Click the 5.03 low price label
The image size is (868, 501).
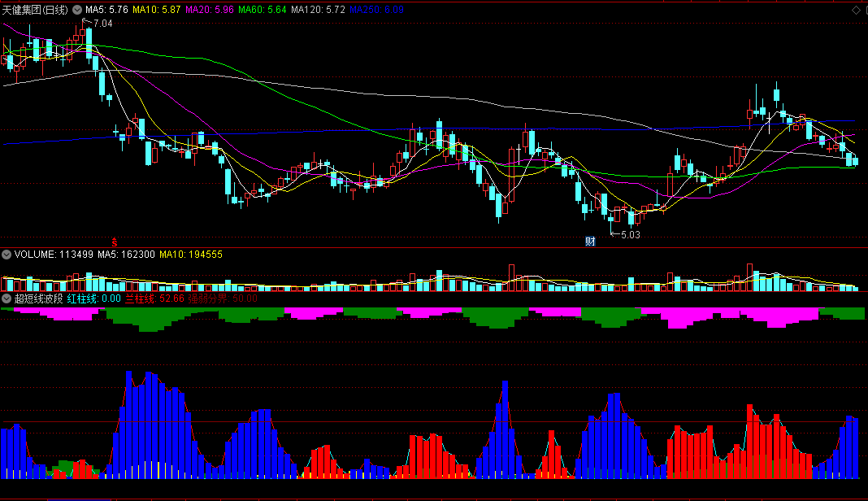tap(631, 234)
